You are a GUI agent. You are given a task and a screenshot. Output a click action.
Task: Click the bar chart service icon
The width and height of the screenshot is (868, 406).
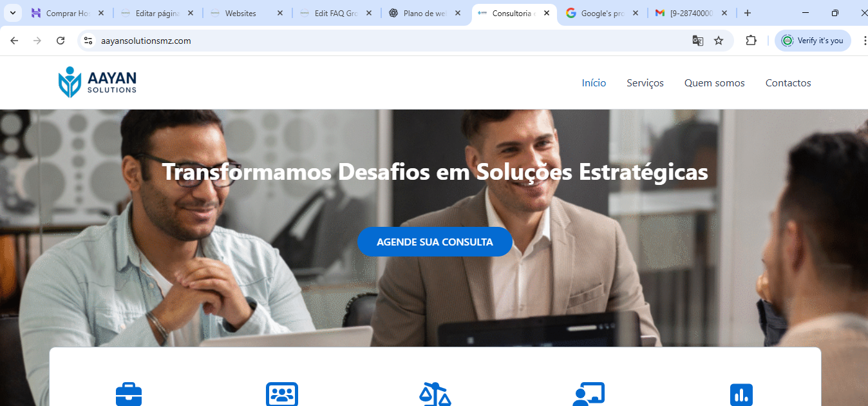tap(741, 394)
